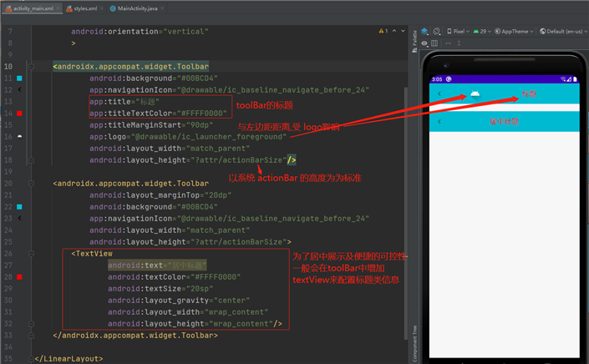Open the Component Tree side panel
The width and height of the screenshot is (589, 364).
click(414, 344)
